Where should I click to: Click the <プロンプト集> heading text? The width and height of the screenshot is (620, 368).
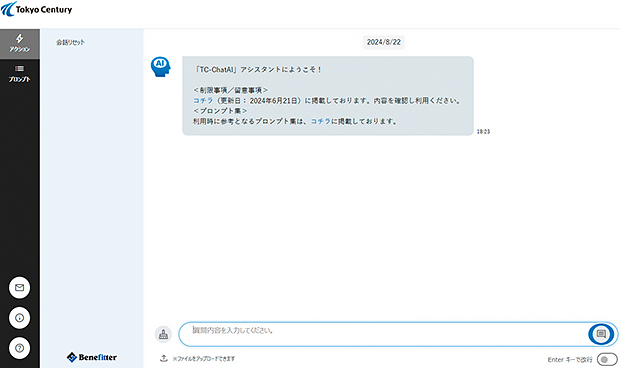point(220,111)
